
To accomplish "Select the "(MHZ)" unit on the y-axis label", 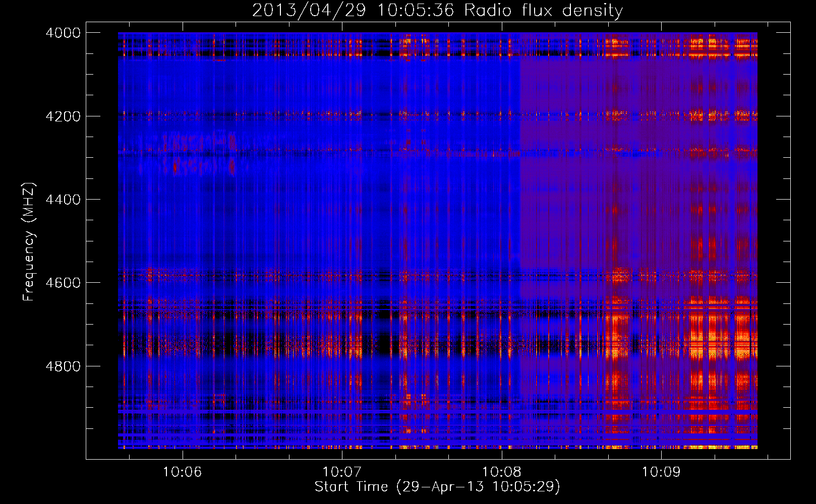I will (28, 203).
